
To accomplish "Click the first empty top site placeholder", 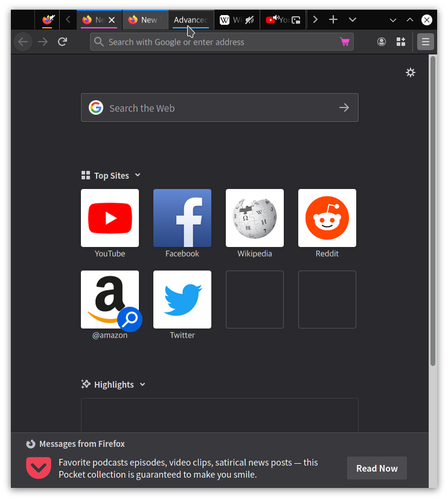I will point(254,300).
